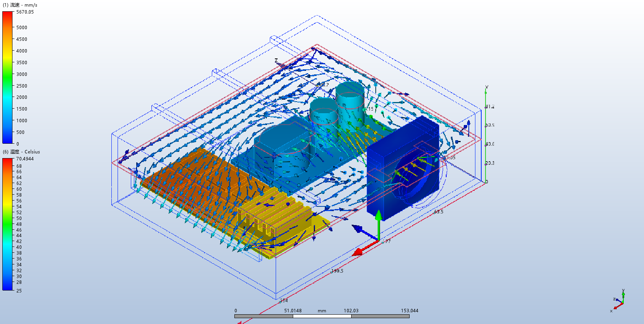Click the white segment of the scale bar
The image size is (644, 324).
click(322, 316)
